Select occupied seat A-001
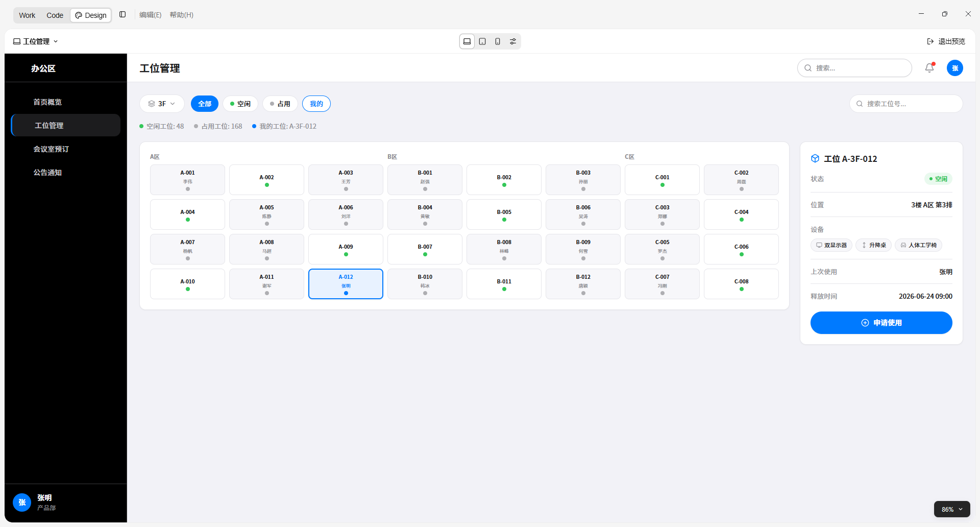The width and height of the screenshot is (980, 527). [x=187, y=180]
